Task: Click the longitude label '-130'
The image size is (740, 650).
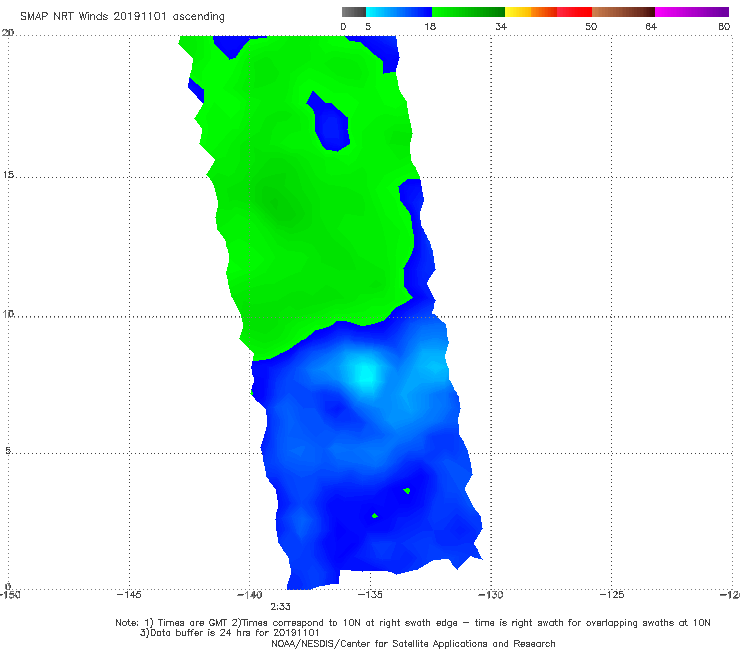Action: pos(491,595)
